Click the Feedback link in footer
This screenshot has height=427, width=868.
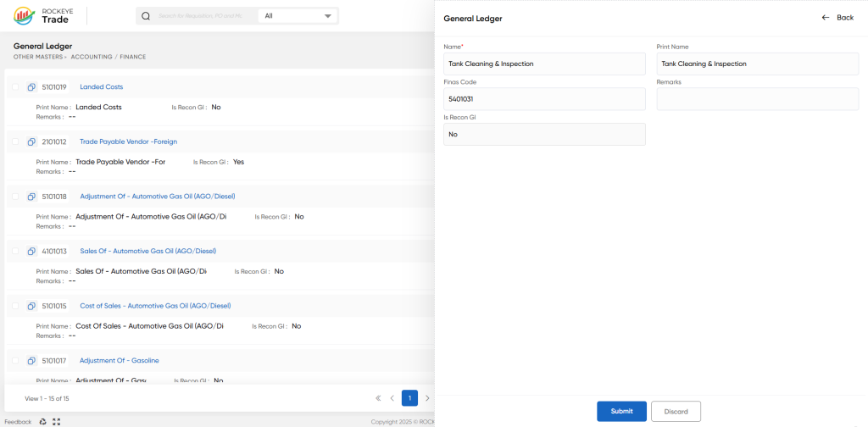[x=18, y=422]
